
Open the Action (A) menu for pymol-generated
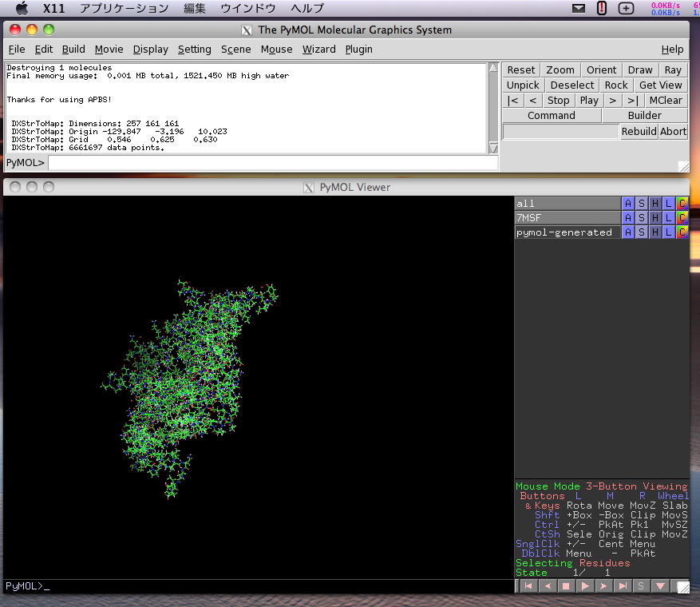[x=627, y=232]
